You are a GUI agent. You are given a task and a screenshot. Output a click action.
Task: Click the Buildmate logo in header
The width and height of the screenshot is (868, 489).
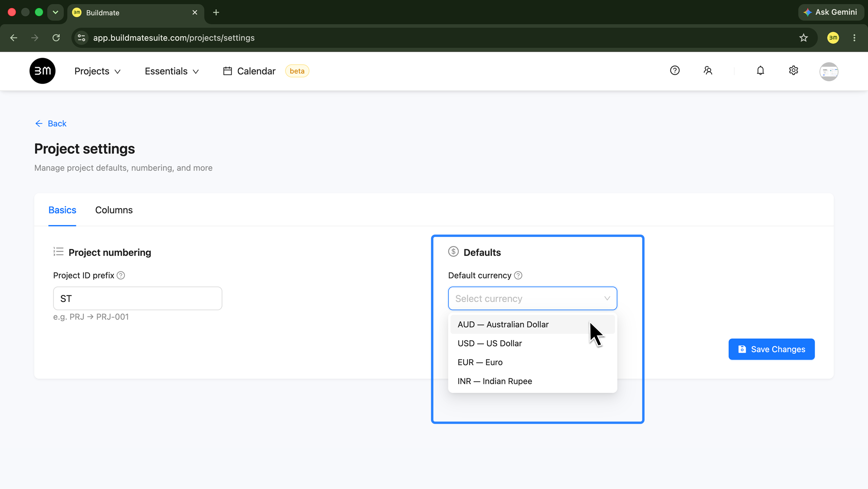43,71
